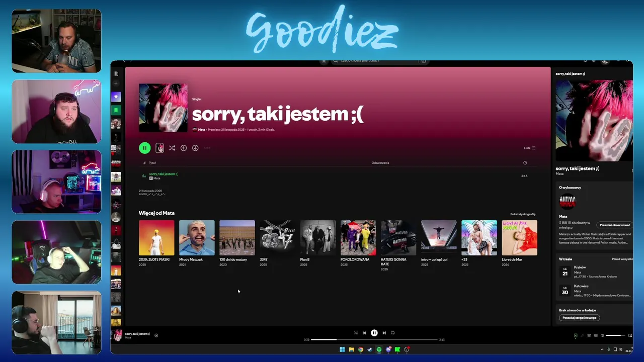
Task: Open the Lloret de Mar release
Action: [519, 238]
